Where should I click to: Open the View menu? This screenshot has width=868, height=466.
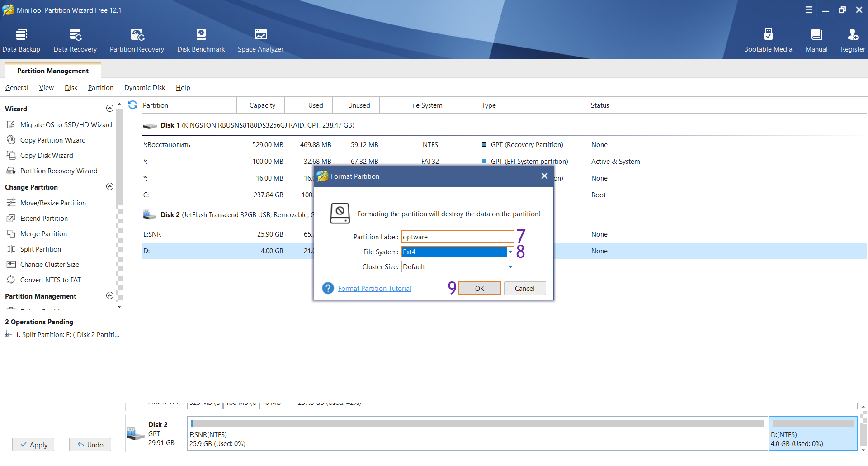point(47,88)
